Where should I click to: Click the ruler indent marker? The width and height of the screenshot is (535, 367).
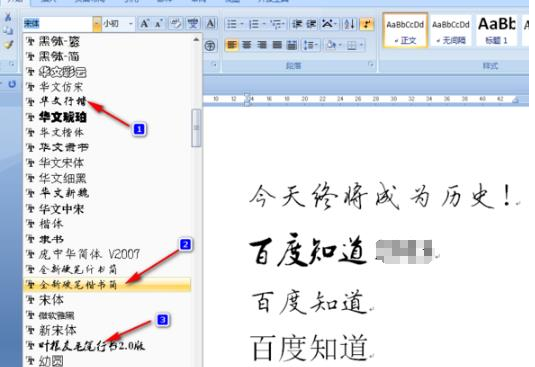coord(248,99)
